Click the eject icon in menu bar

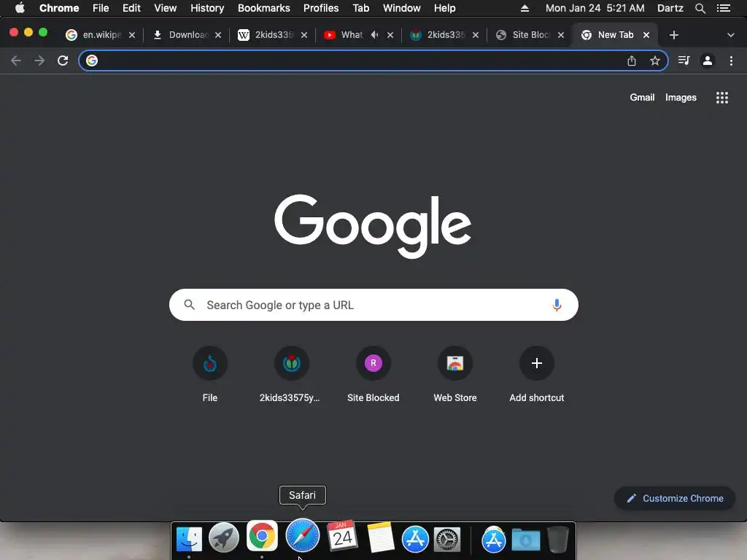[x=525, y=8]
